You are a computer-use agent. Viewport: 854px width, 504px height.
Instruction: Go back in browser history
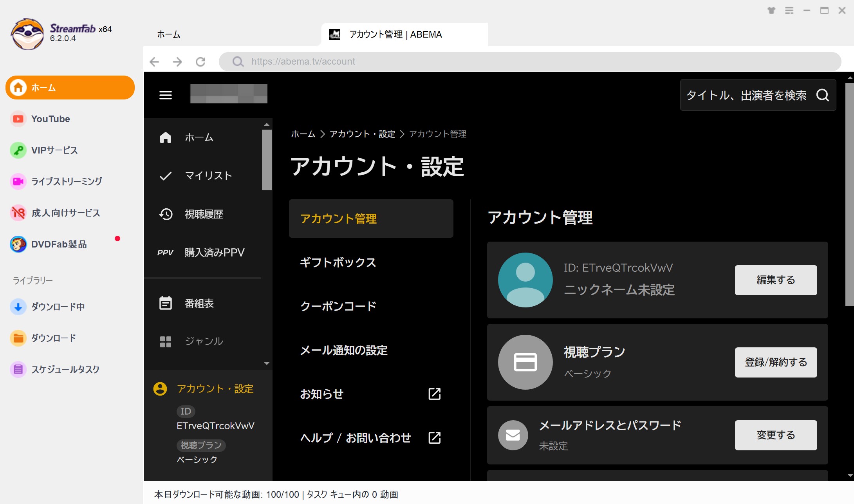tap(155, 61)
